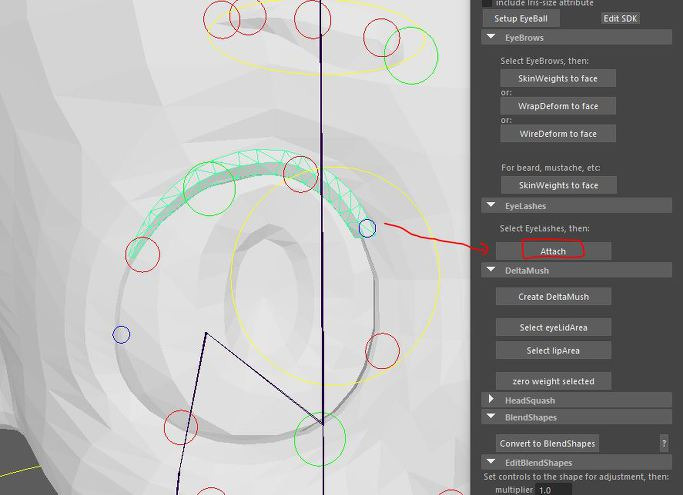Select the green control circle on the eyelash mesh

click(210, 188)
